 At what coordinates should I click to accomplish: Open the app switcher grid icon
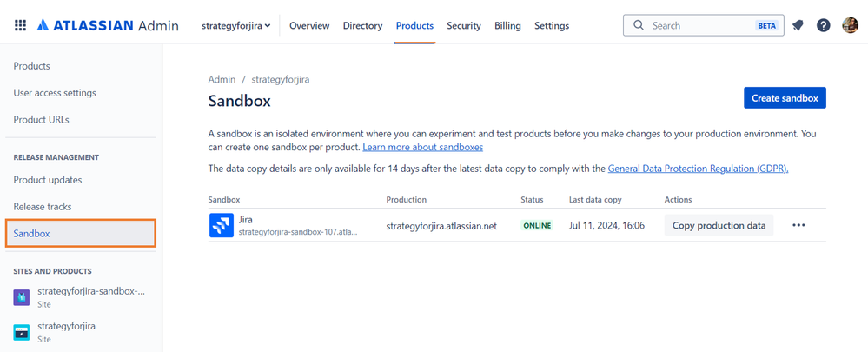click(x=21, y=25)
